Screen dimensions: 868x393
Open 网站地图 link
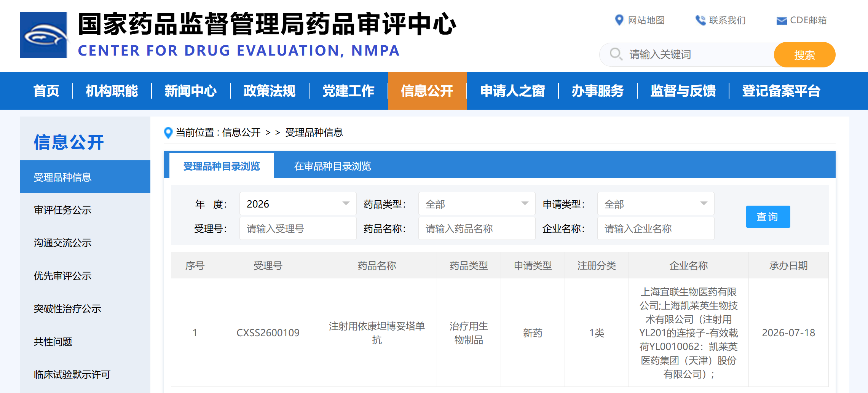coord(646,20)
